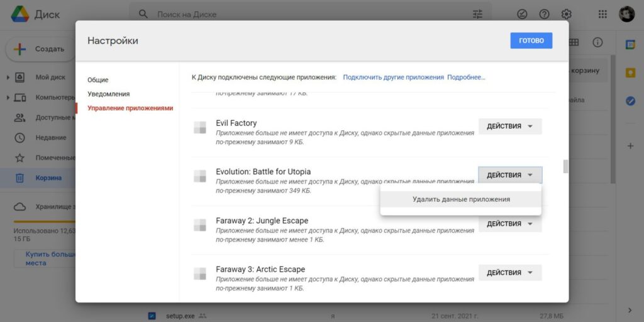Click the Поиск на Диске input field

(312, 14)
